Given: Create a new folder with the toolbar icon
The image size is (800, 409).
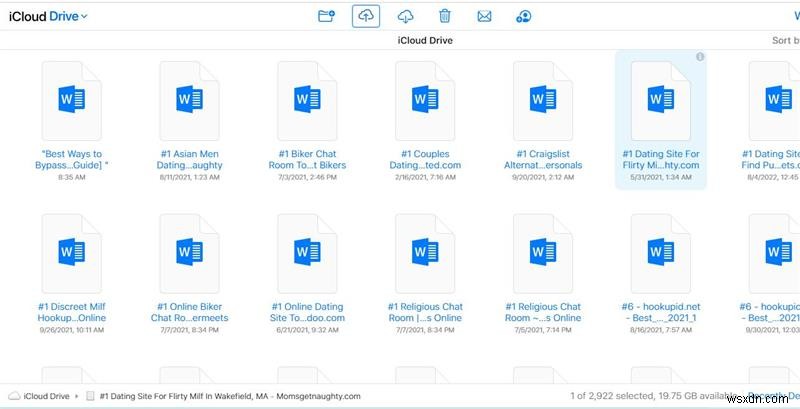Looking at the screenshot, I should (x=326, y=16).
